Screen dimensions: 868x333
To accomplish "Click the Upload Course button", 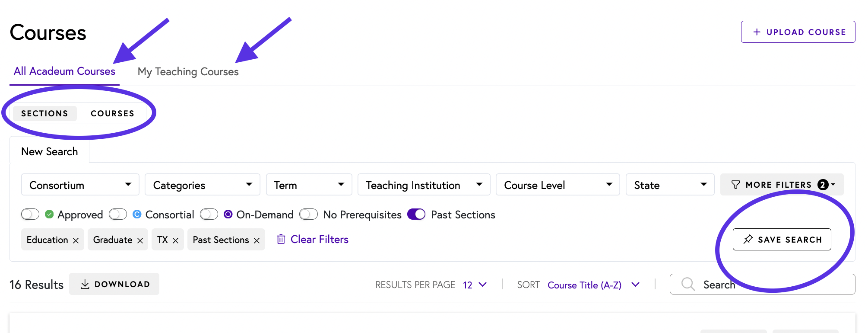I will coord(798,32).
